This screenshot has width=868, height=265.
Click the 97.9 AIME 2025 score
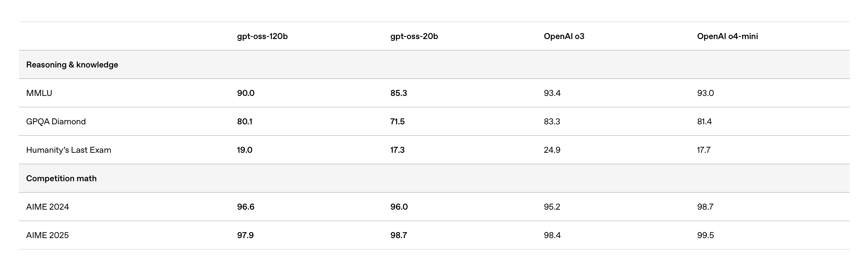tap(245, 235)
